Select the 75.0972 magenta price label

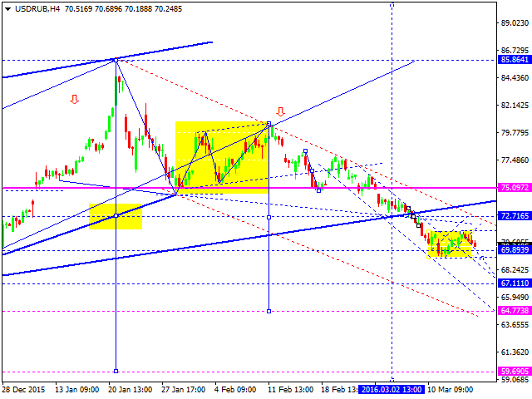(x=515, y=189)
